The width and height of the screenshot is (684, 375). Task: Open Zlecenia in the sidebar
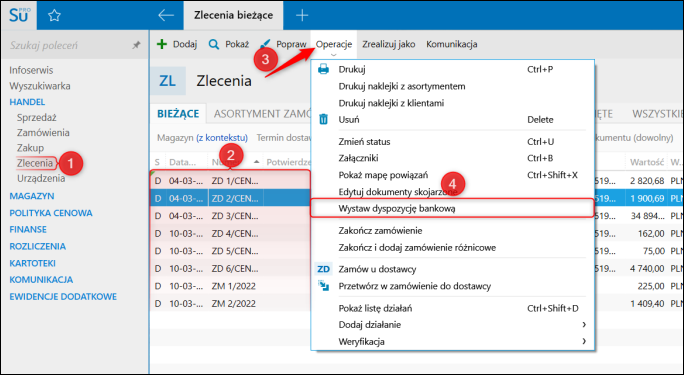34,163
